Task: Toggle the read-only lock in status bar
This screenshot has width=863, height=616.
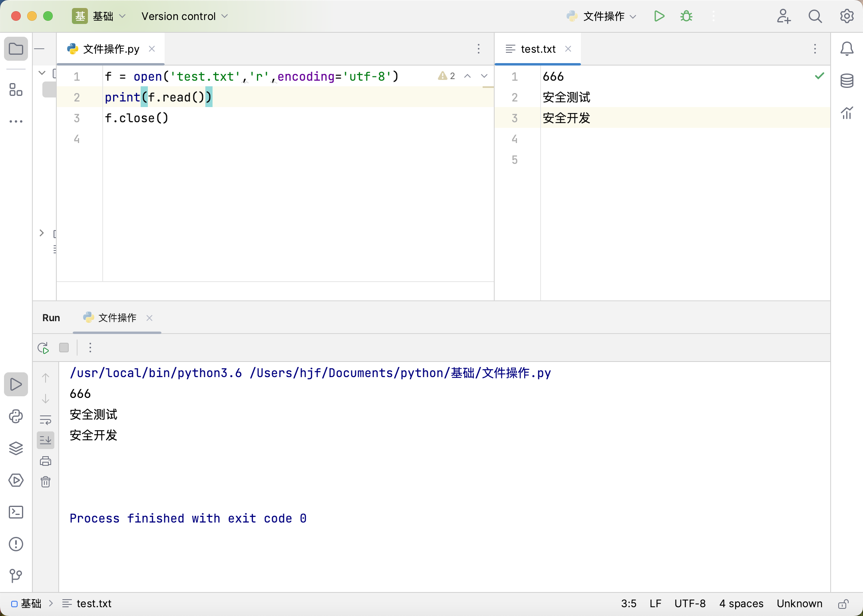Action: (843, 604)
